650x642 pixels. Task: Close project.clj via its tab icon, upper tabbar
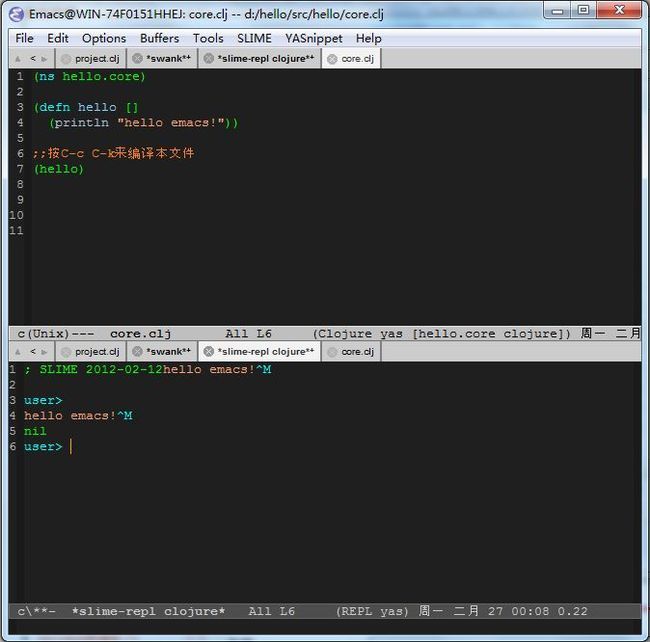[65, 59]
